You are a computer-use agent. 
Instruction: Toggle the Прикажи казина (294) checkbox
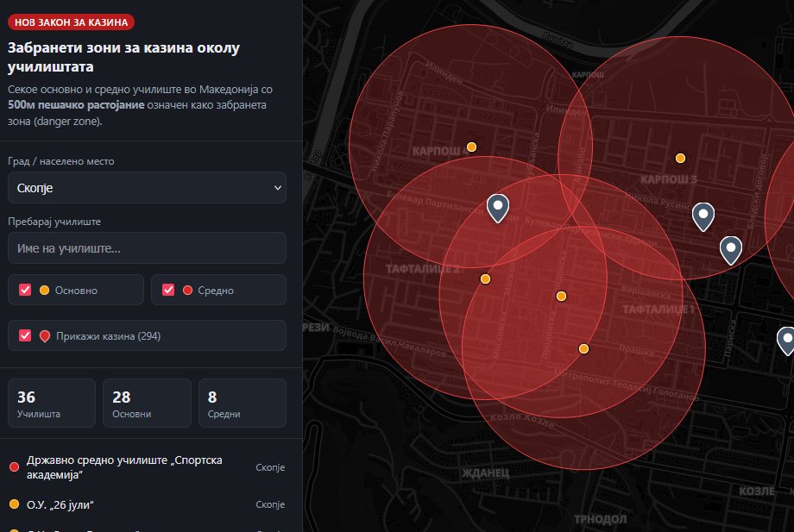(25, 335)
